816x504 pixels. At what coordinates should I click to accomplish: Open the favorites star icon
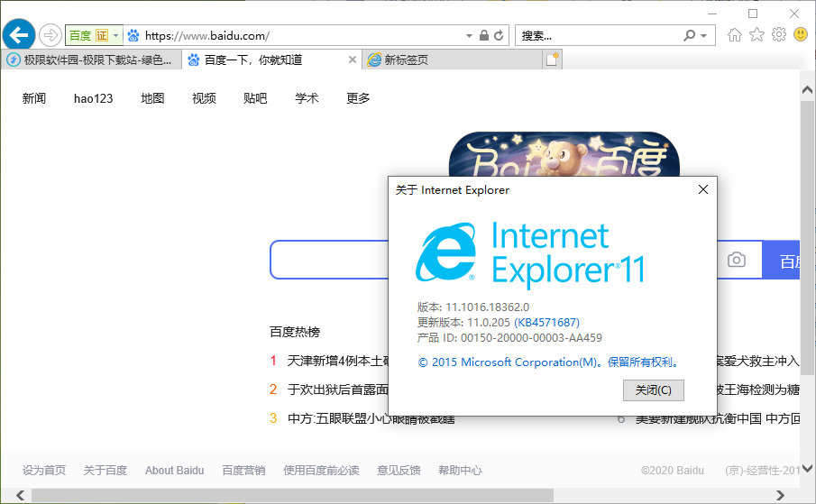pyautogui.click(x=756, y=35)
